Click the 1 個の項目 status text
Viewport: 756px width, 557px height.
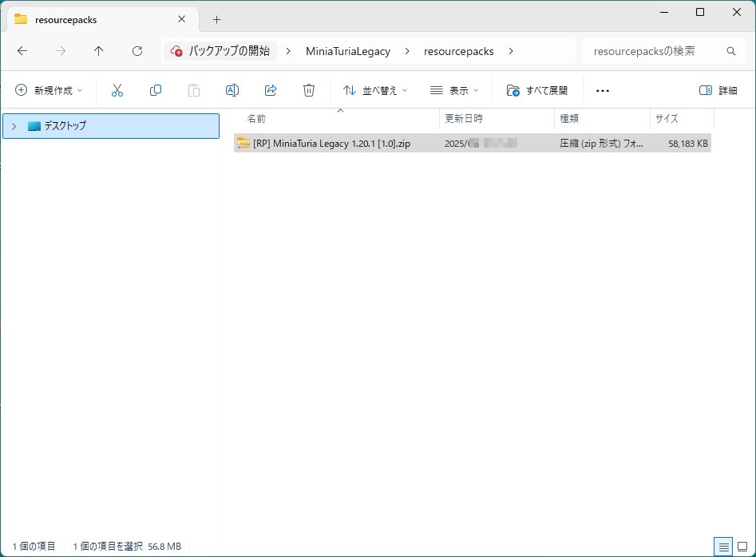click(34, 547)
